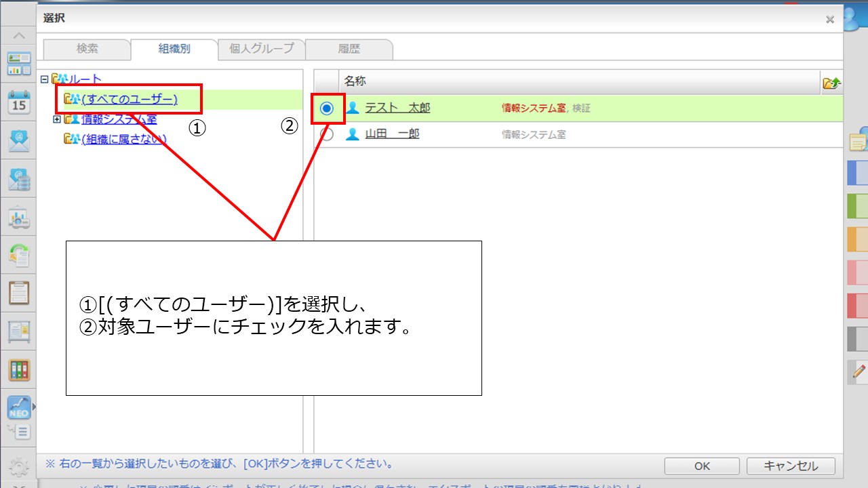
Task: Open the green refresh document icon
Action: [19, 256]
